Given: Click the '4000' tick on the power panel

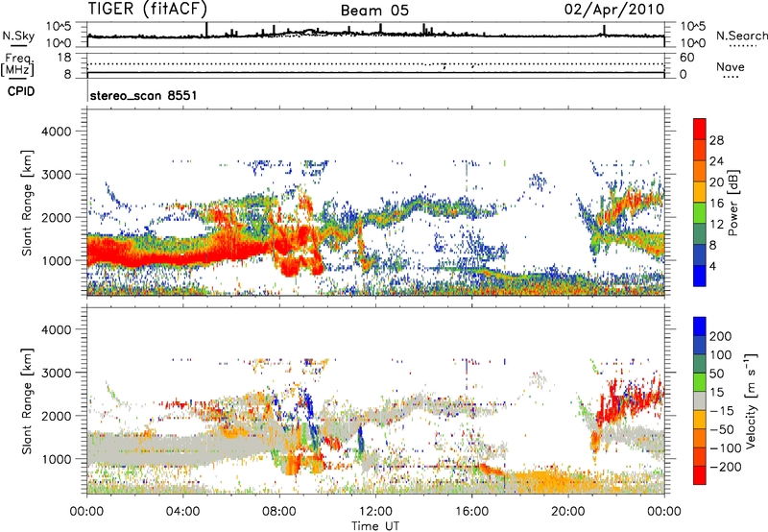Looking at the screenshot, I should (x=56, y=132).
